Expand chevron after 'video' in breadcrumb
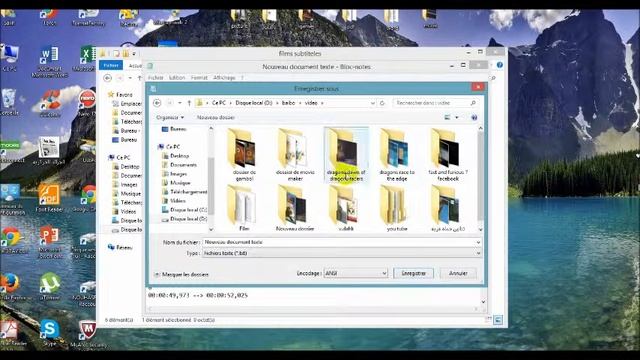This screenshot has width=640, height=360. pos(322,103)
